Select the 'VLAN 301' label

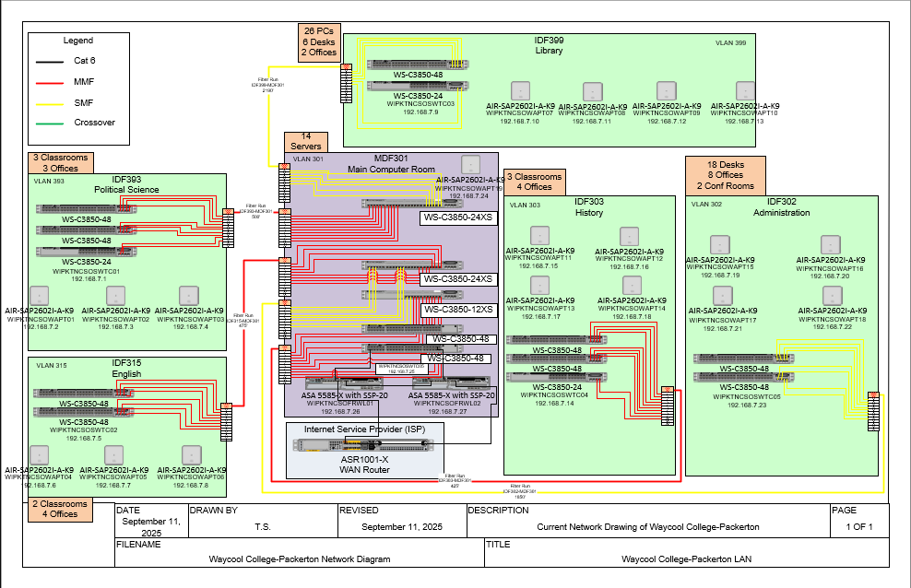pyautogui.click(x=308, y=159)
